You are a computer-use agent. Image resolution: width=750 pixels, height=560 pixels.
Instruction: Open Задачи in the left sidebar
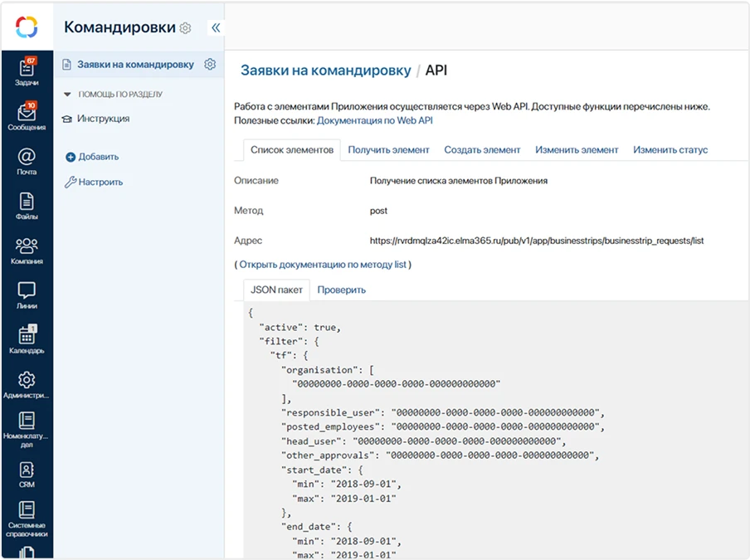point(27,72)
